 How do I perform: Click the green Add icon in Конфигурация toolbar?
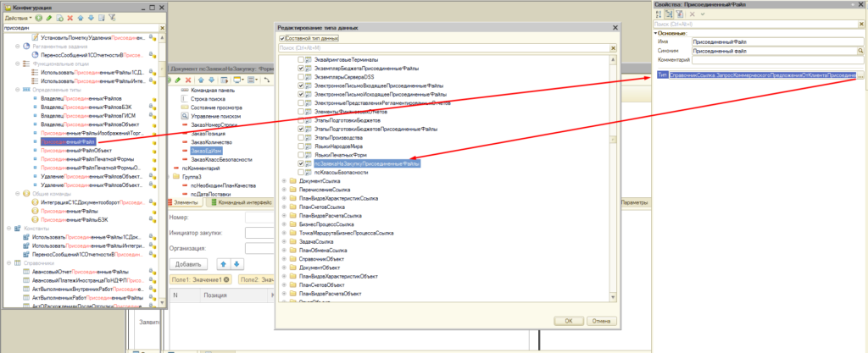(x=39, y=19)
